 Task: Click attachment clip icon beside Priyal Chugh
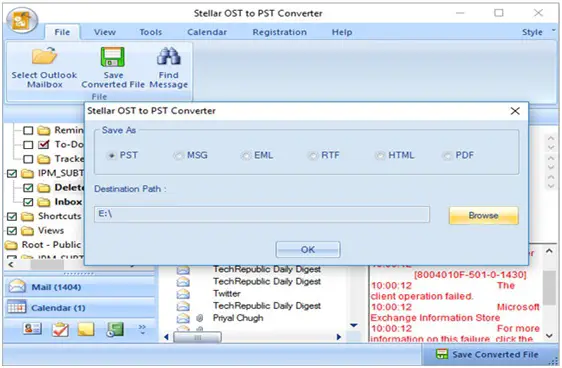click(x=200, y=318)
